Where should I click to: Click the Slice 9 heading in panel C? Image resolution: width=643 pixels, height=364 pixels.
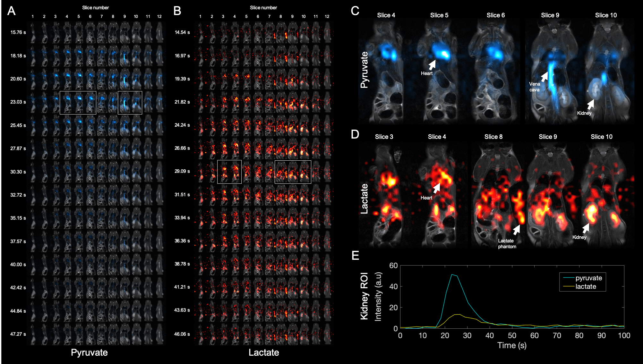pos(550,15)
